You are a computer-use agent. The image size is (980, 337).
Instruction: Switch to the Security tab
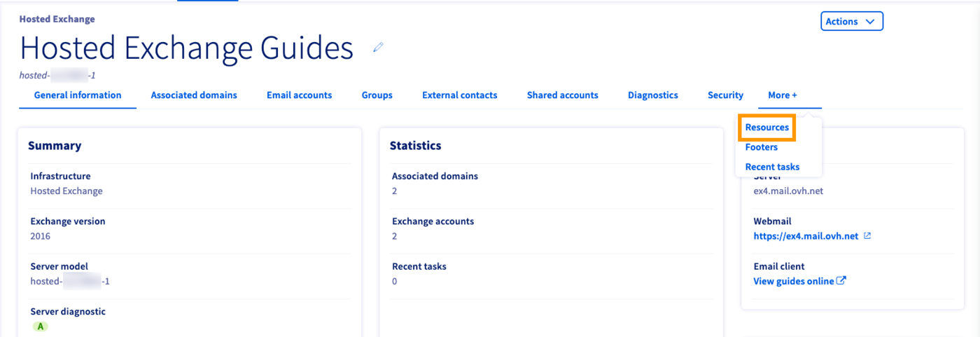(x=725, y=95)
